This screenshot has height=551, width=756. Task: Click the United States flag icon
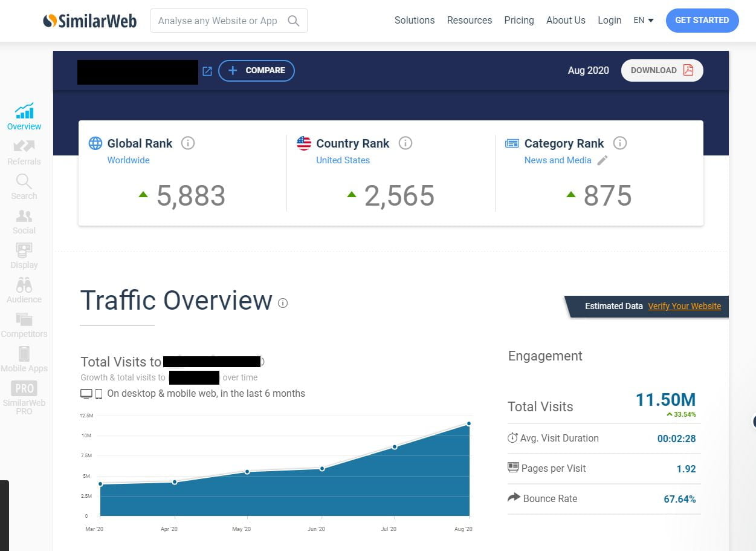point(304,143)
